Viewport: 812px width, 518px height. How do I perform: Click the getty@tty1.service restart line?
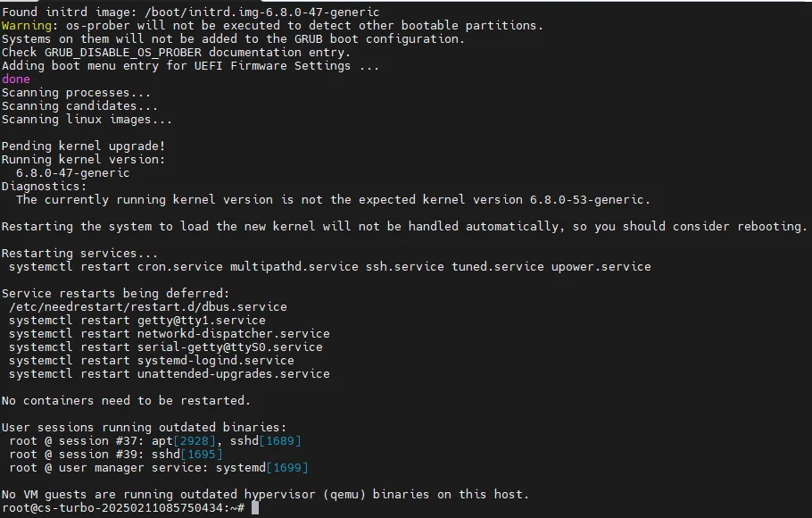[137, 320]
